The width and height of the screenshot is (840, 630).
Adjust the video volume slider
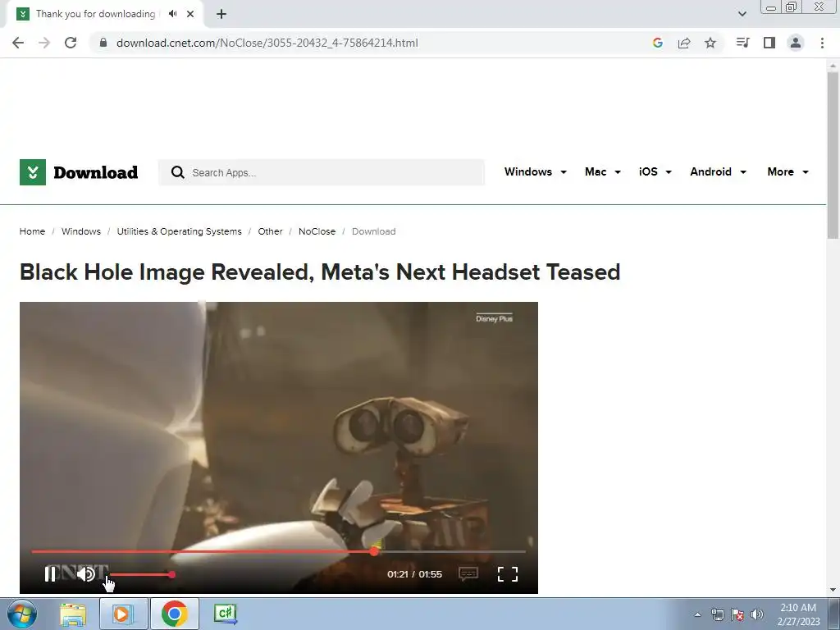[141, 575]
